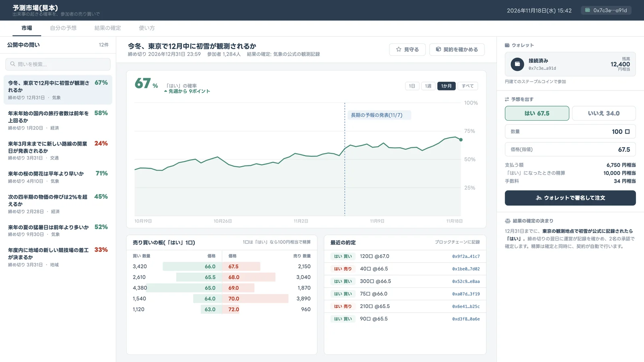
Task: Click the 数量 input field
Action: click(x=570, y=132)
